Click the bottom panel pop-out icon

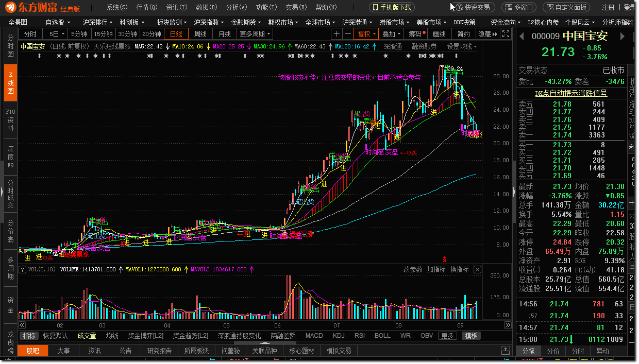point(506,351)
